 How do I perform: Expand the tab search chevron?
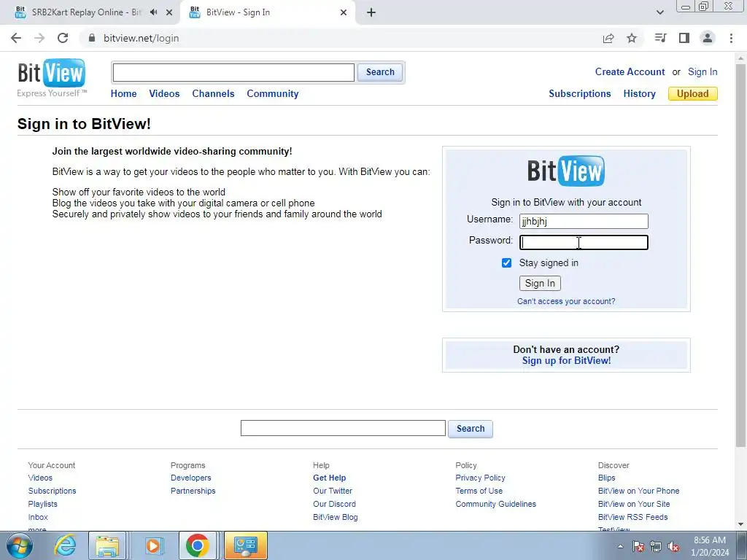click(660, 12)
